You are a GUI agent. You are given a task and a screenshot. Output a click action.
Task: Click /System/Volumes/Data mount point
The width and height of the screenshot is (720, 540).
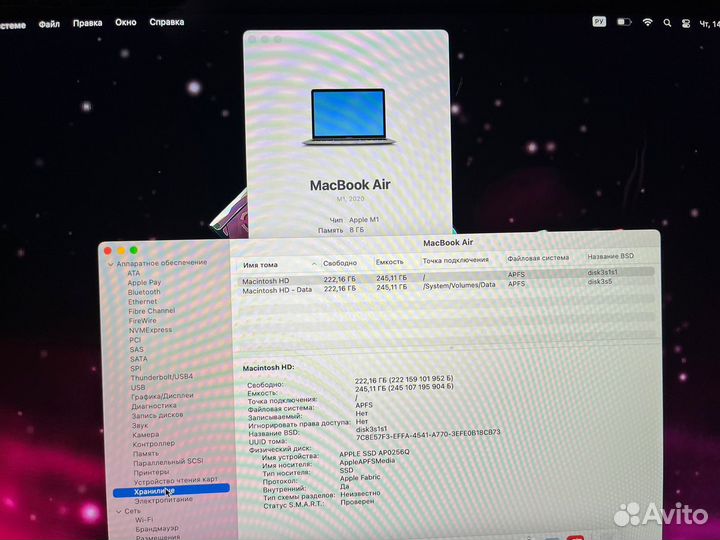tap(459, 286)
